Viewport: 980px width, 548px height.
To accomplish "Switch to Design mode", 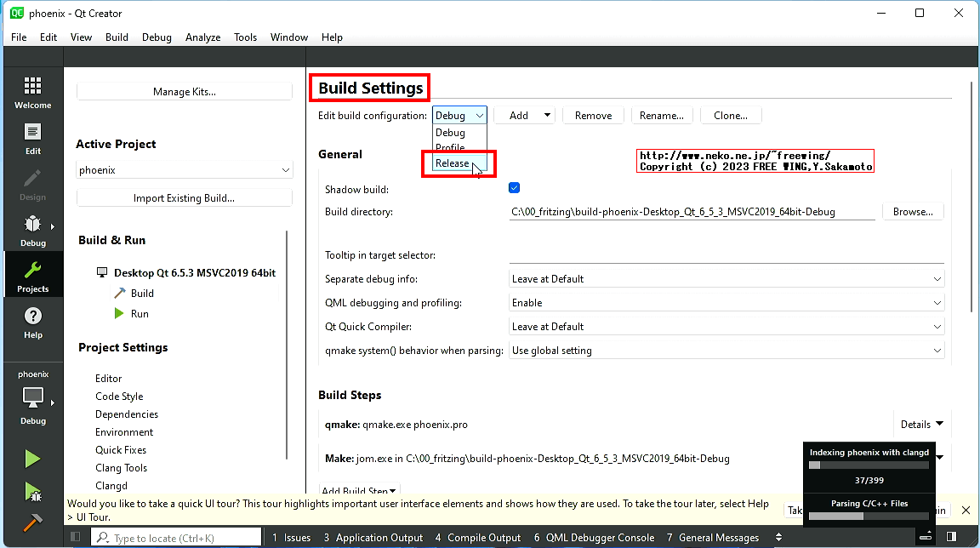I will pos(32,182).
